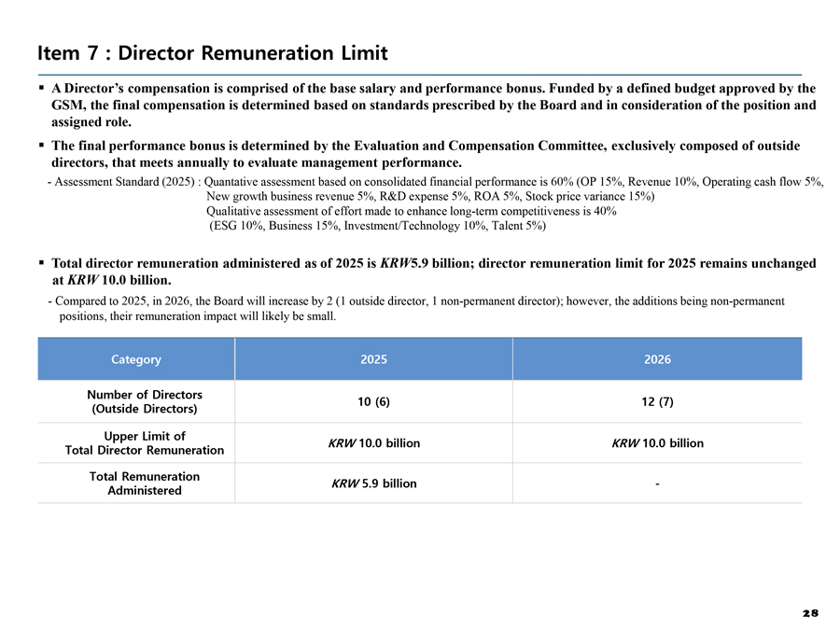
Task: Select the "Category" table header cell
Action: pyautogui.click(x=135, y=359)
